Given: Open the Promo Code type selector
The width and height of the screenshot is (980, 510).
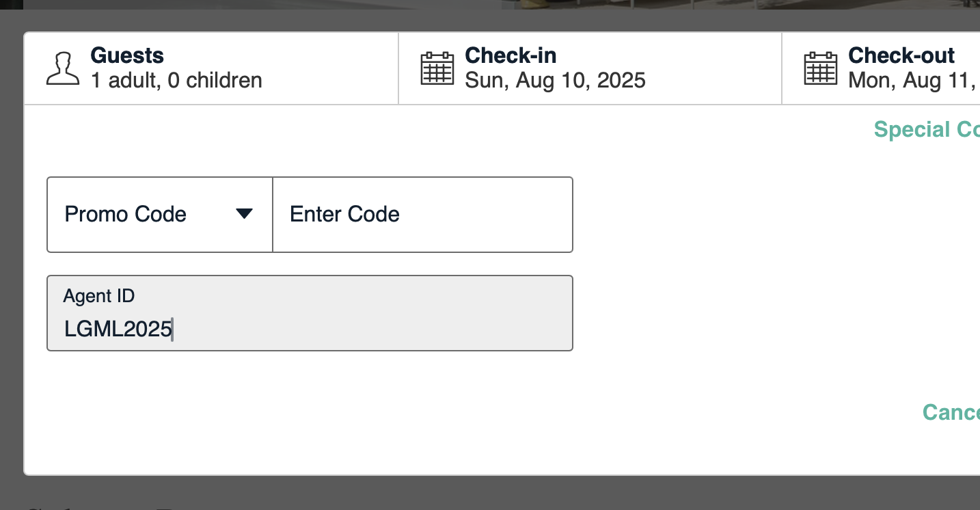Looking at the screenshot, I should (x=159, y=215).
